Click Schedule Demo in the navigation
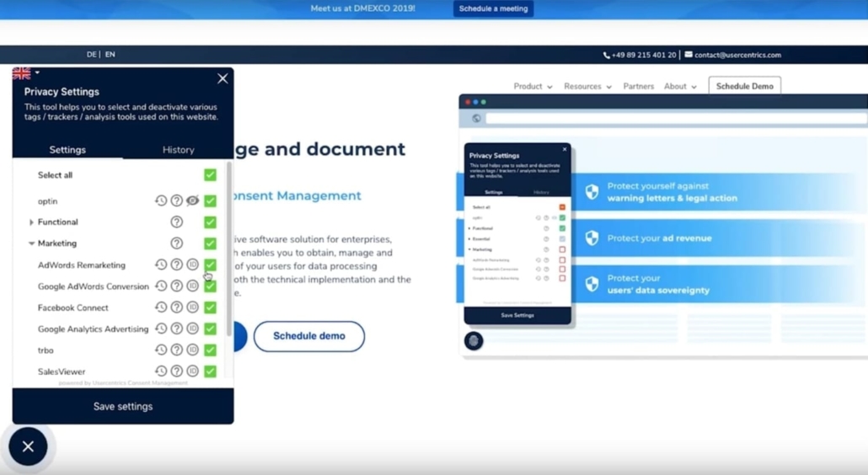Screen dimensions: 868x475 (745, 86)
